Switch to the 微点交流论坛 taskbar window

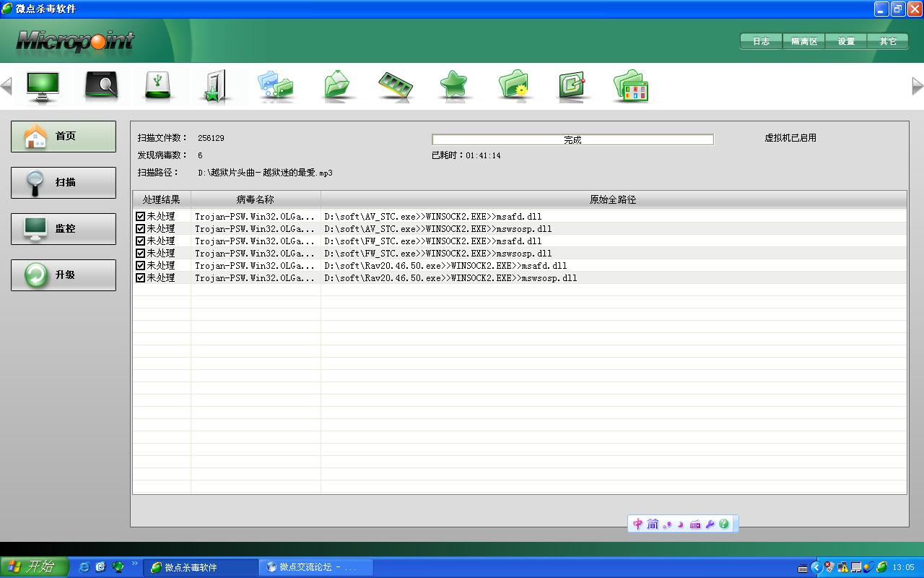pyautogui.click(x=315, y=567)
